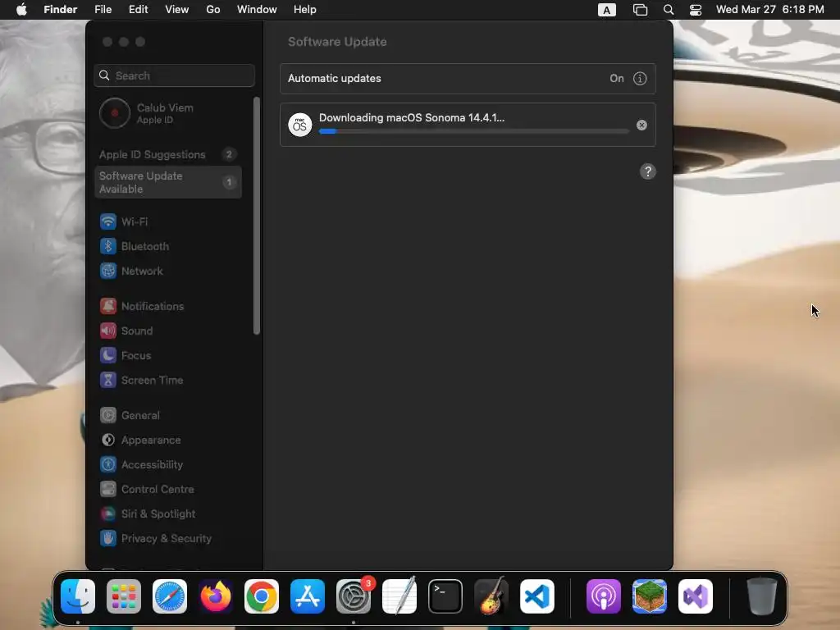The height and width of the screenshot is (630, 840).
Task: Launch Google Chrome from the Dock
Action: pyautogui.click(x=262, y=596)
